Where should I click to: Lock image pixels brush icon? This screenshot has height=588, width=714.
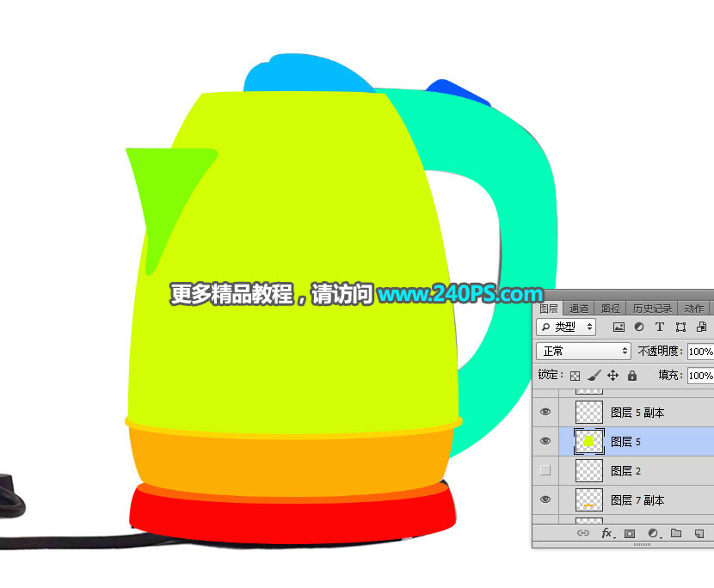point(594,376)
